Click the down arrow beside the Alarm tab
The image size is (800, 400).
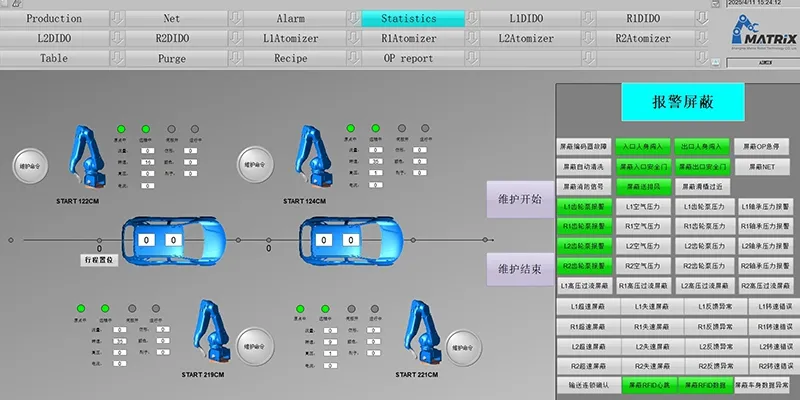click(354, 18)
